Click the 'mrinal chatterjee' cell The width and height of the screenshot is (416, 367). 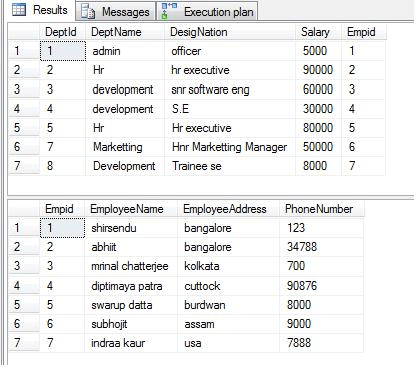[131, 266]
